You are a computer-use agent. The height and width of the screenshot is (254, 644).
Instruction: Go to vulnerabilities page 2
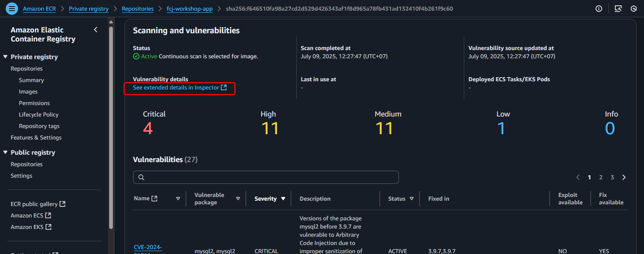point(601,177)
